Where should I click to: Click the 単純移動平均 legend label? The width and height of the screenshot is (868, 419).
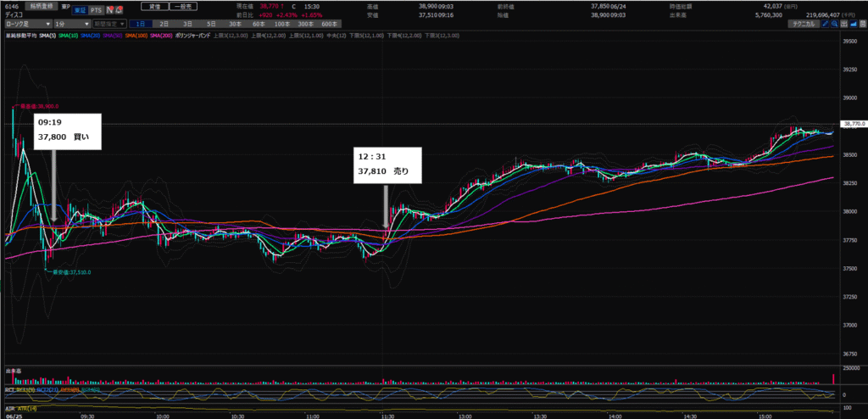point(21,36)
